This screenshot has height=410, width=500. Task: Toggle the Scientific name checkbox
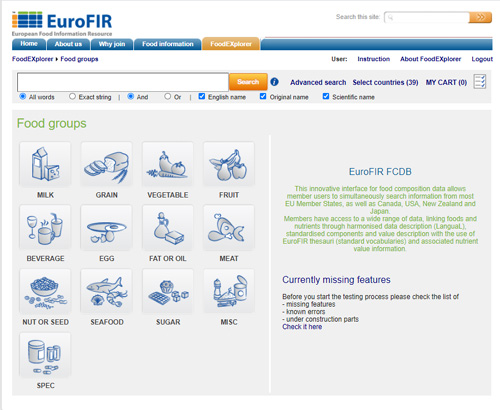point(326,96)
